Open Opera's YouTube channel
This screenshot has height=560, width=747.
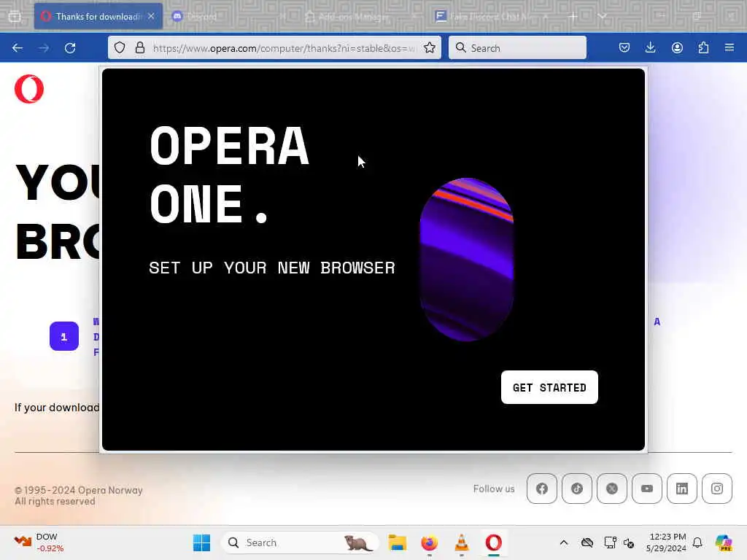tap(647, 489)
